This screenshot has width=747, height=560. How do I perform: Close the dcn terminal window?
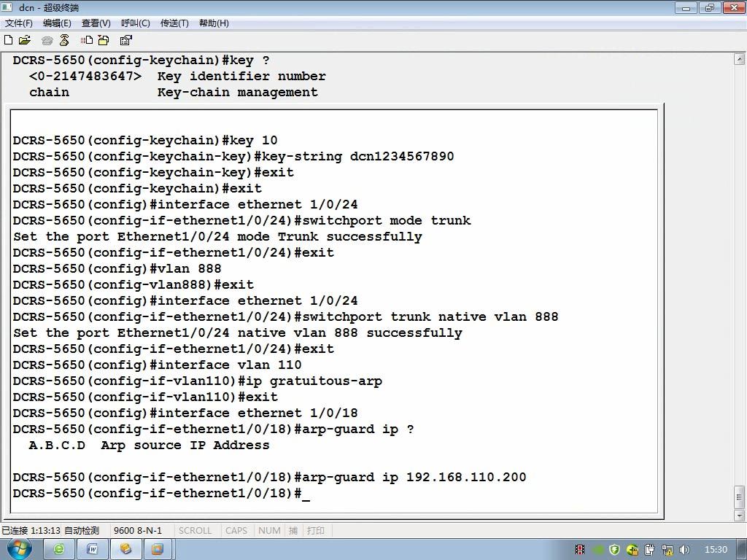(734, 7)
